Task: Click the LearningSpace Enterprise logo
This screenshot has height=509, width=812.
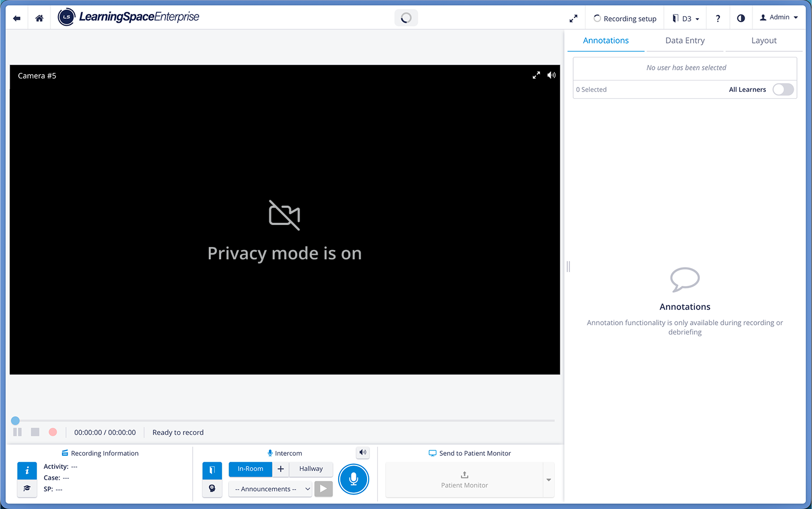Action: point(128,17)
